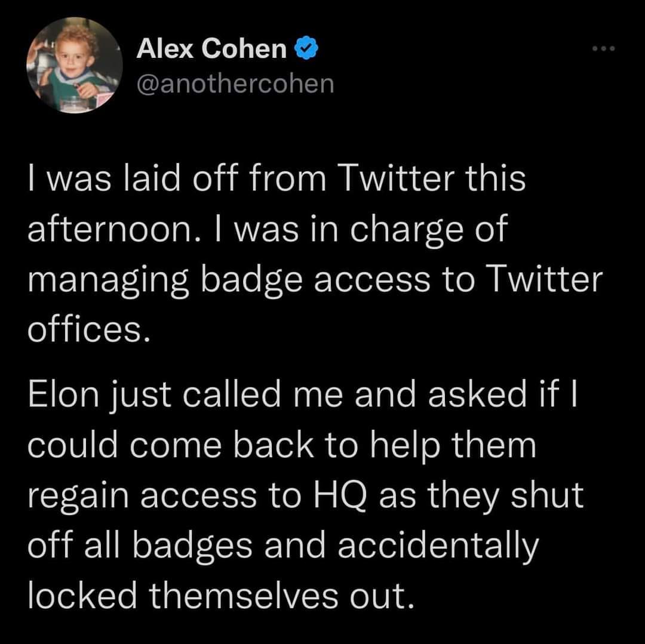
Task: Click the word 'laid' in first line
Action: point(152,177)
